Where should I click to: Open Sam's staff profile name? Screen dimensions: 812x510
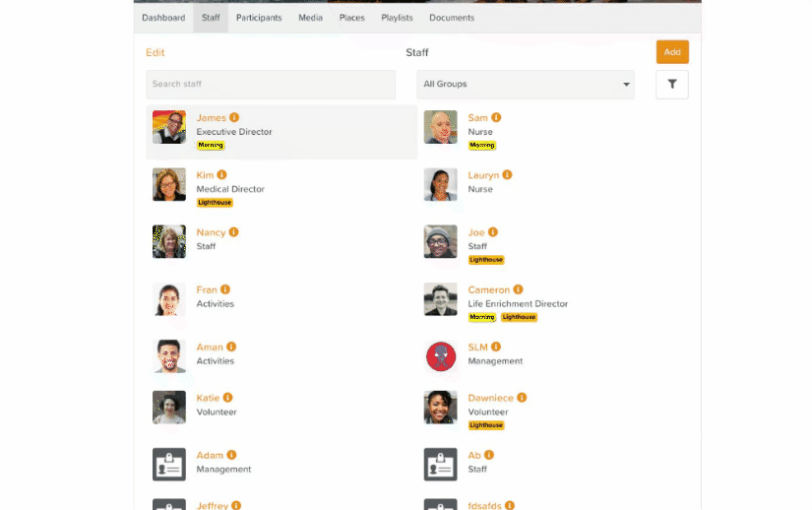(477, 118)
